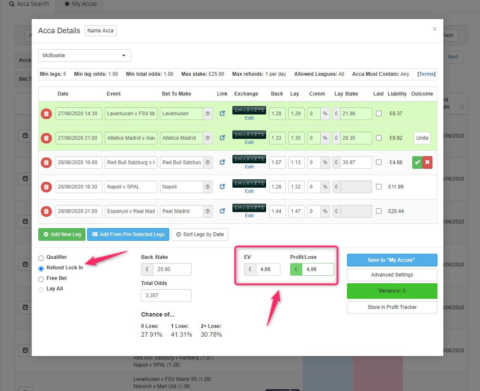This screenshot has height=391, width=480.
Task: Click help icon beside Atletico Madrid bet
Action: click(208, 138)
